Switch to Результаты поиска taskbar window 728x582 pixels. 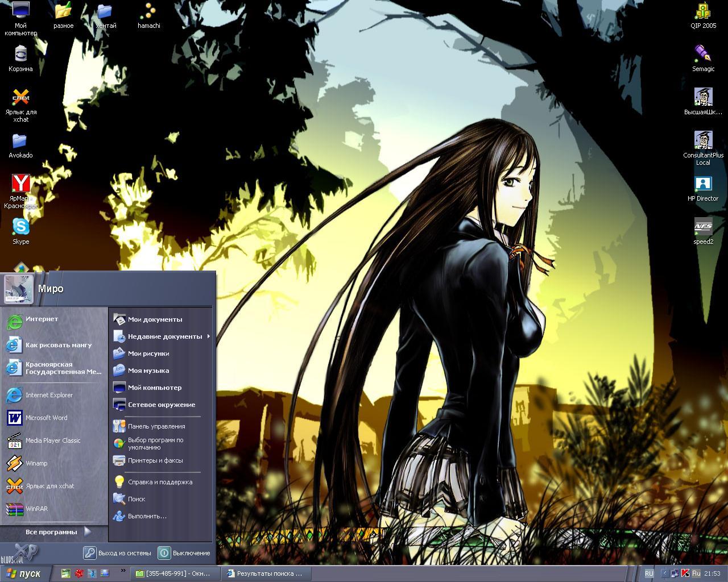pyautogui.click(x=267, y=573)
